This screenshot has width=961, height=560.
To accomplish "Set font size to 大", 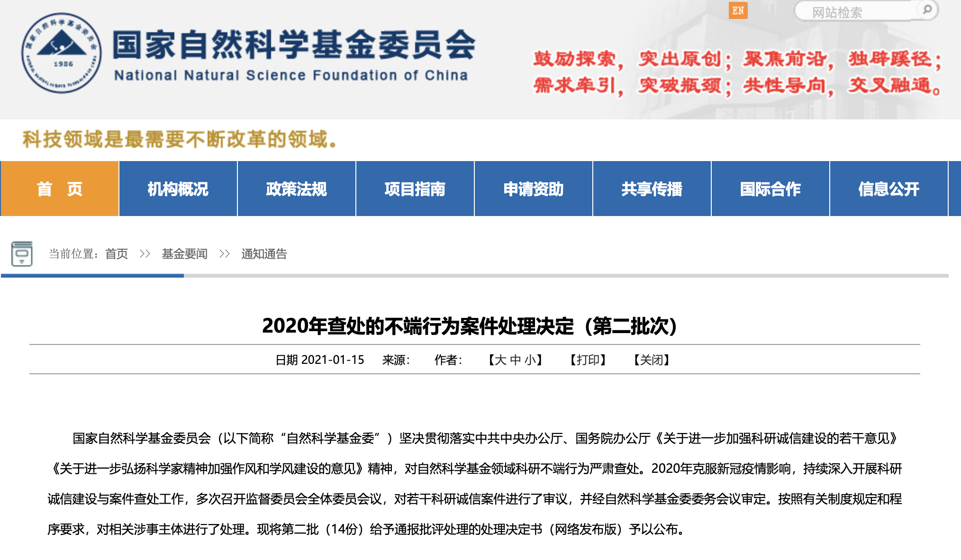I will click(x=500, y=360).
